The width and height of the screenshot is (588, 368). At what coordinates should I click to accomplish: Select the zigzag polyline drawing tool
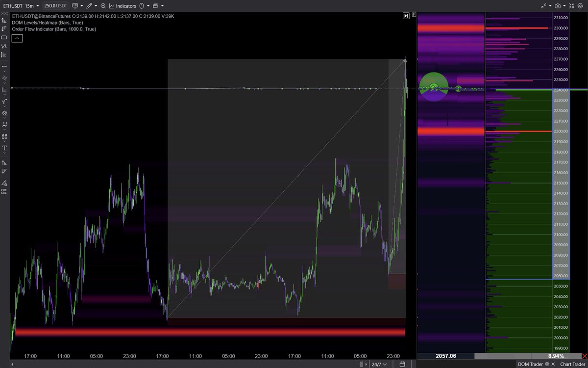click(4, 46)
